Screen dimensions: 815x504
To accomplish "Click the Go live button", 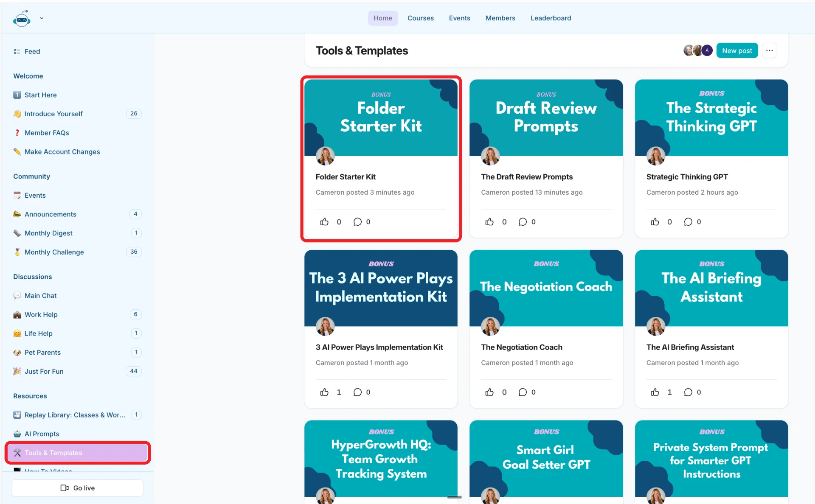I will pos(77,488).
